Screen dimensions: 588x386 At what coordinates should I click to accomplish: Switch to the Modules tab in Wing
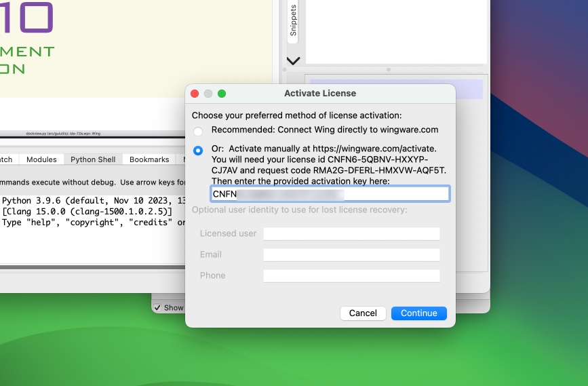[x=41, y=159]
